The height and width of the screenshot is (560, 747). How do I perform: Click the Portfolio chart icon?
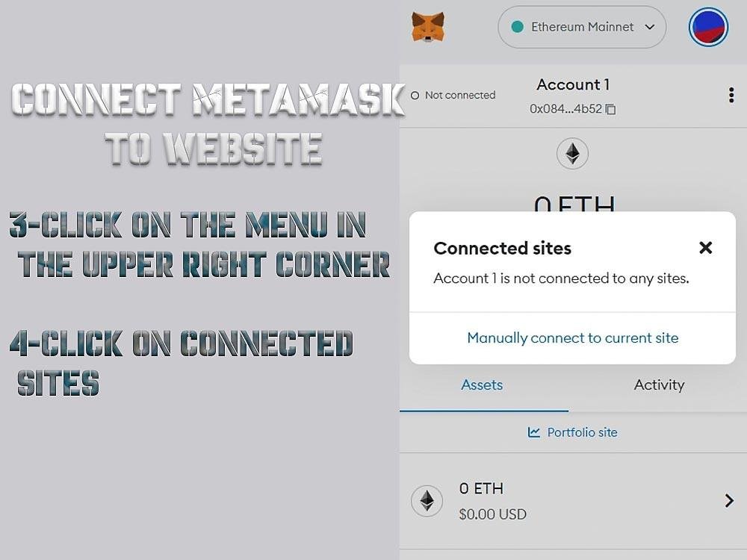(x=533, y=432)
